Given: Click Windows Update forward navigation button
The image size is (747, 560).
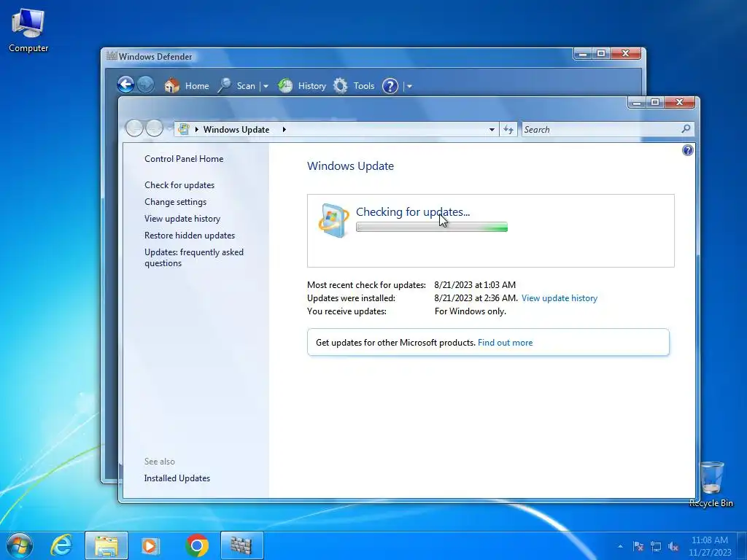Looking at the screenshot, I should [x=154, y=128].
